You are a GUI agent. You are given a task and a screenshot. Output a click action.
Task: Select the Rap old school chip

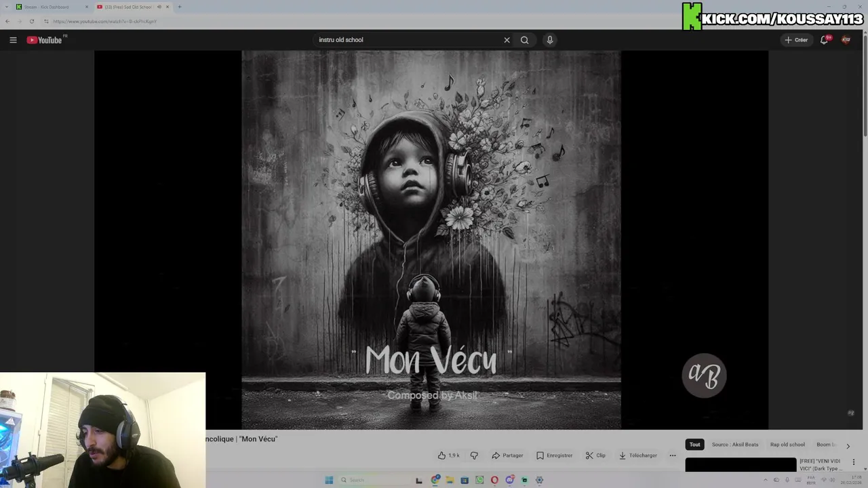pyautogui.click(x=787, y=445)
